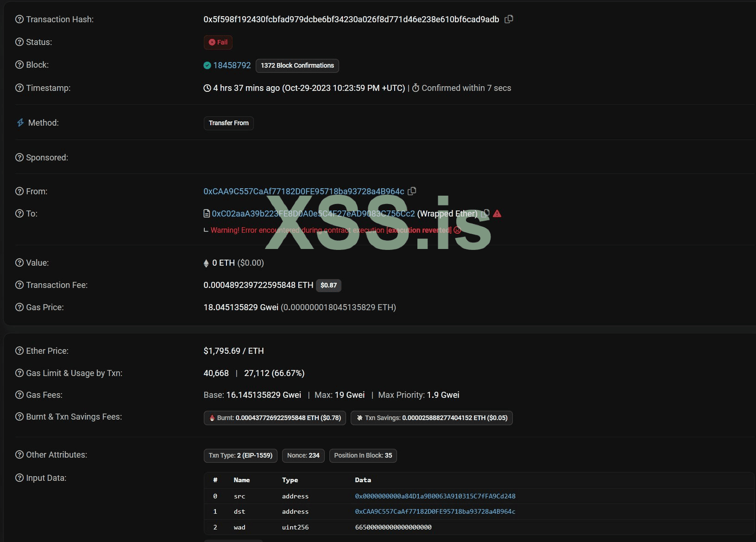This screenshot has width=756, height=542.
Task: Click the uint256 type cell
Action: pyautogui.click(x=296, y=527)
